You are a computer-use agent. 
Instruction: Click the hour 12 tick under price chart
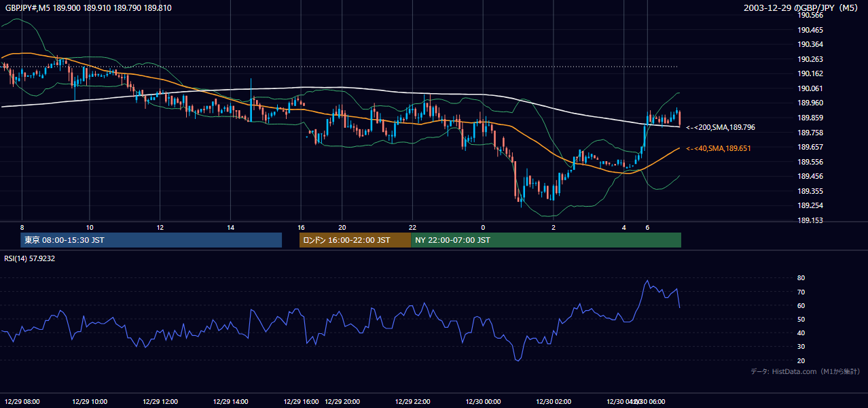tap(160, 227)
